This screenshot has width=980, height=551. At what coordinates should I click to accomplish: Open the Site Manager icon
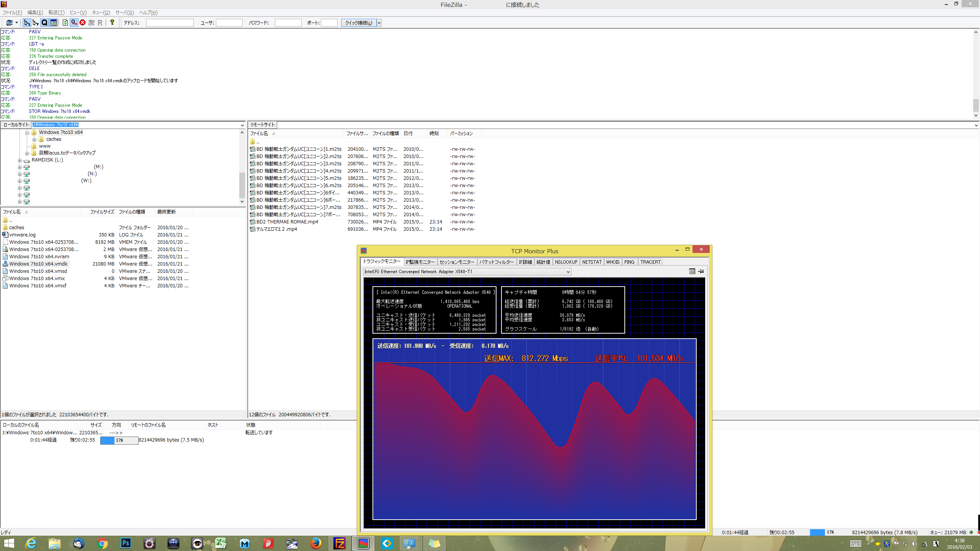9,23
